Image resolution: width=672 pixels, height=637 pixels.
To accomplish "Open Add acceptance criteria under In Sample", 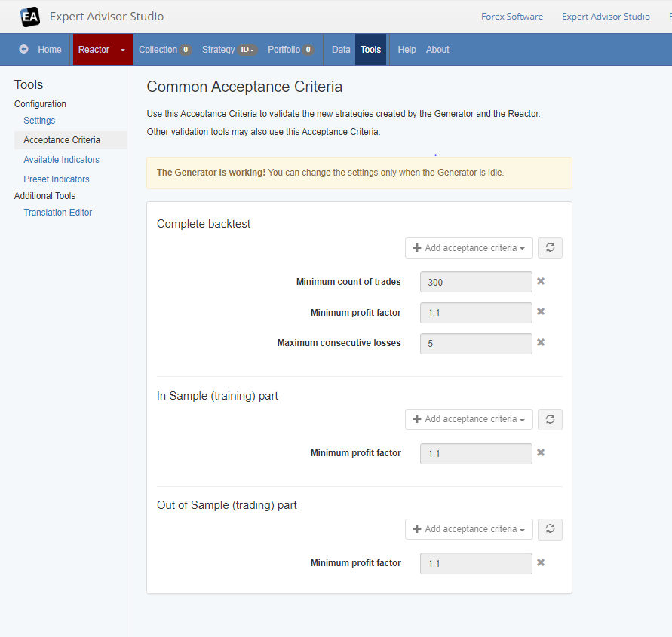I will coord(469,419).
